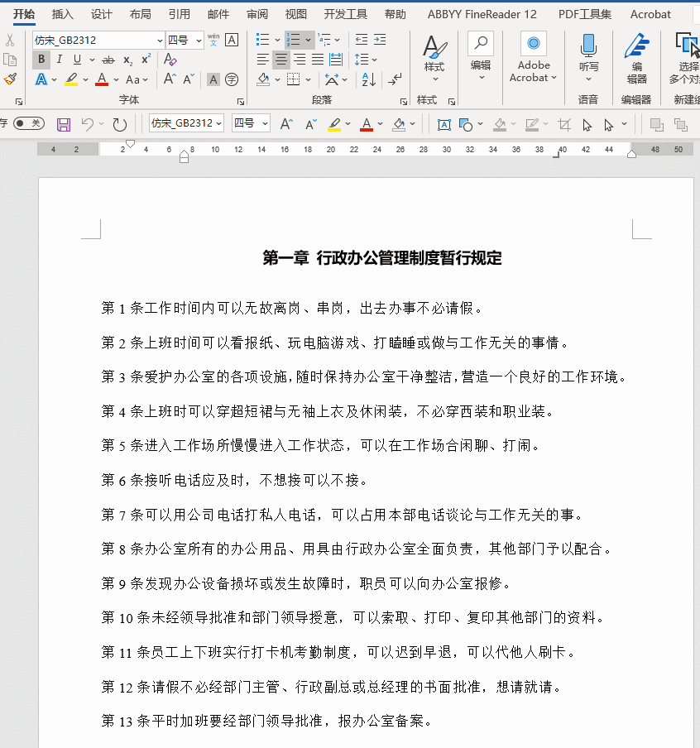This screenshot has height=748, width=700.
Task: Toggle center alignment in paragraph group
Action: 281,60
